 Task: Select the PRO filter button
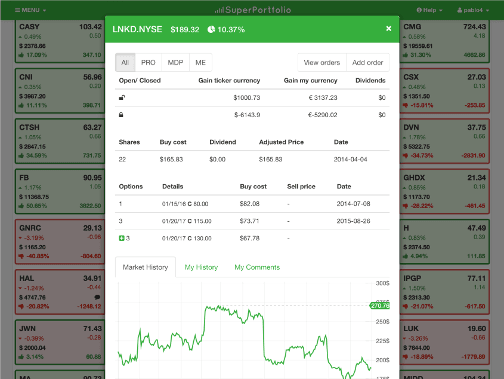tap(148, 62)
